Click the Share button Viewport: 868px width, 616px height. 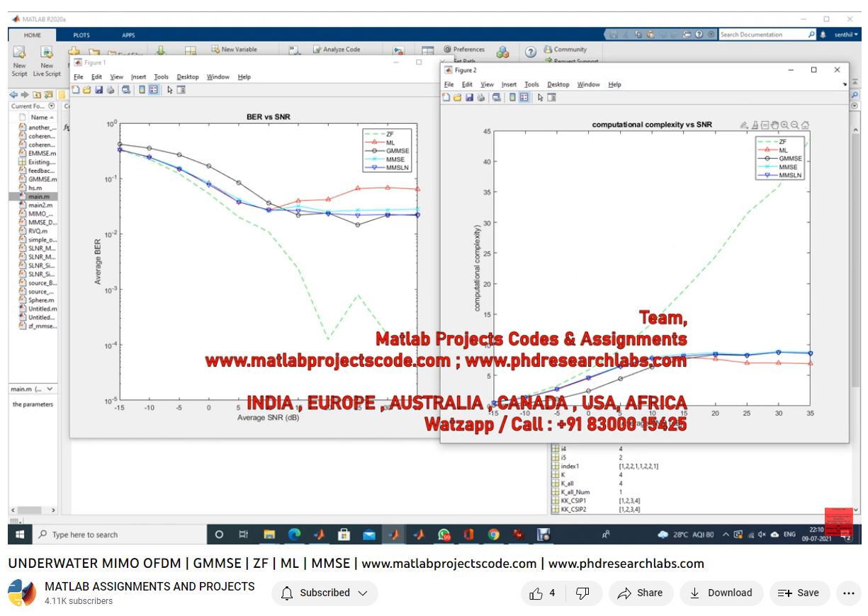(x=640, y=593)
